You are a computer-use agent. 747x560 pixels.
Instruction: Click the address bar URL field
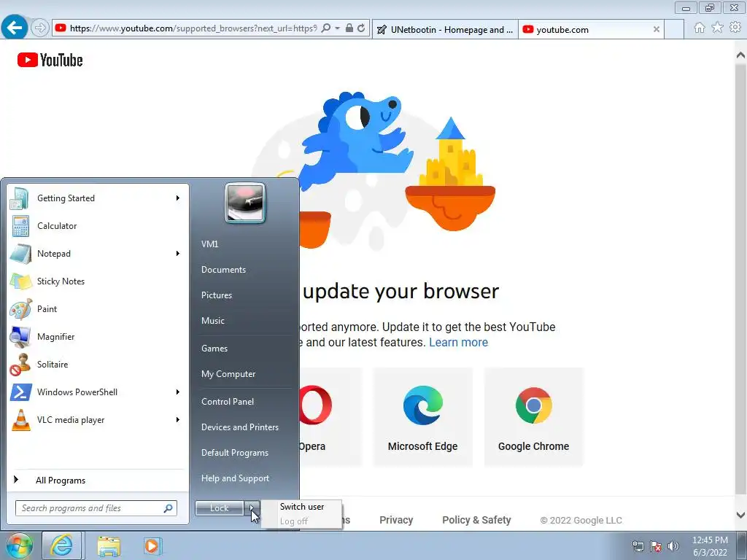pos(193,28)
